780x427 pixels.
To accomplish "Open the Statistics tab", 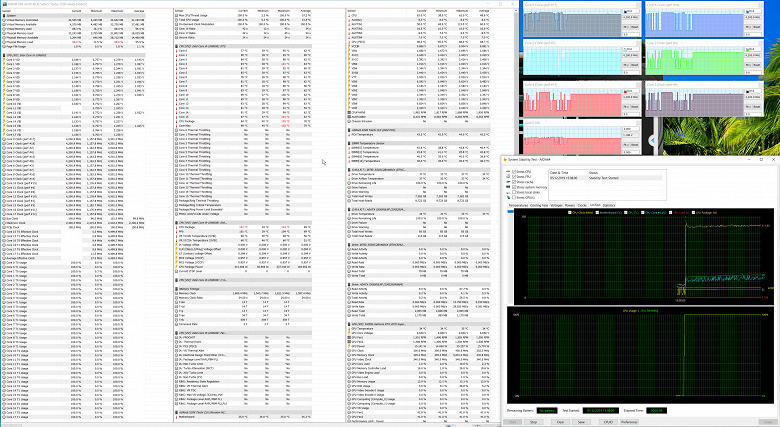I will coord(609,205).
